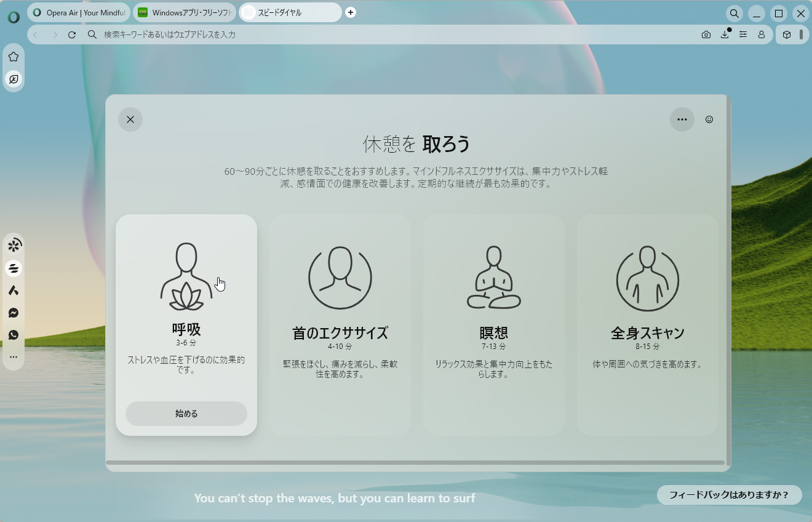Image resolution: width=812 pixels, height=522 pixels.
Task: Click the horizontal scrollbar under the exercise cards
Action: point(418,462)
